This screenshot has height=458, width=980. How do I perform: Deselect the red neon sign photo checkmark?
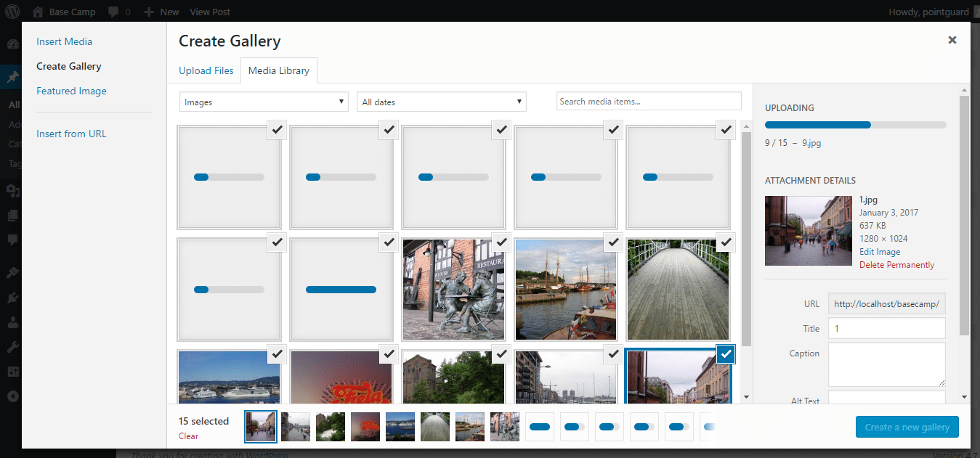(x=389, y=353)
